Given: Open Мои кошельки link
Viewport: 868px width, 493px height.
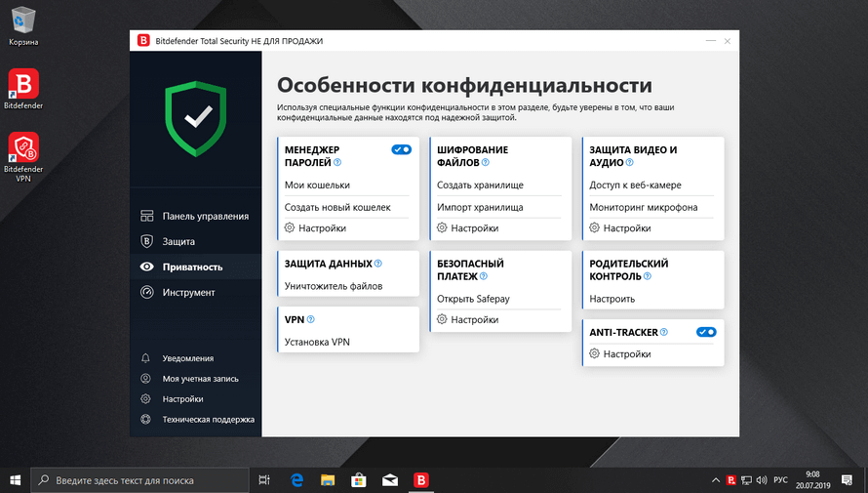Looking at the screenshot, I should coord(317,185).
